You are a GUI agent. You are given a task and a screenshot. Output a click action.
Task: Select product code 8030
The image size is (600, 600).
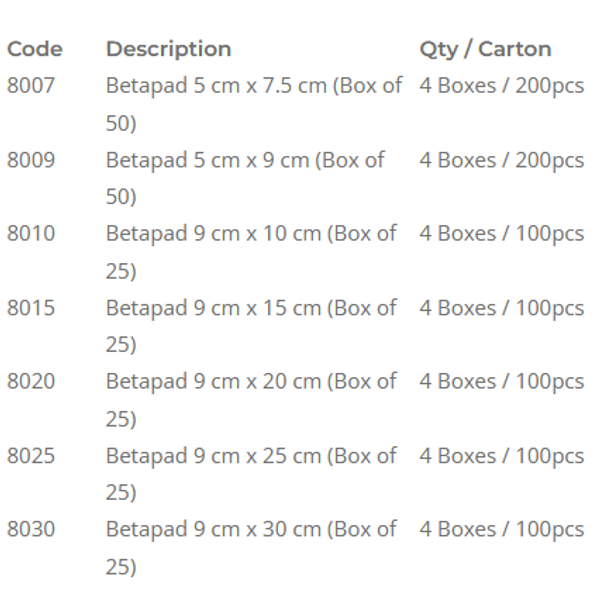click(31, 529)
